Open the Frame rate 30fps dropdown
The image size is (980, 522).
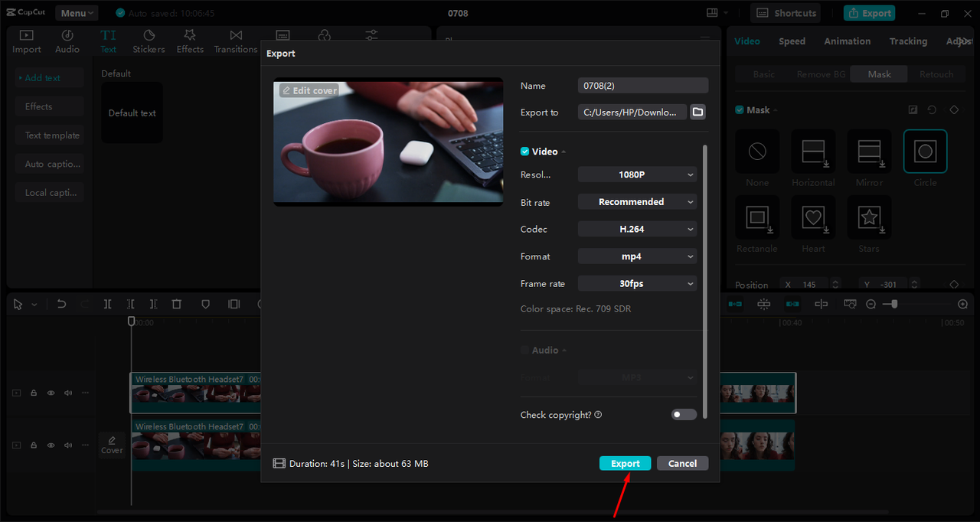pyautogui.click(x=637, y=283)
